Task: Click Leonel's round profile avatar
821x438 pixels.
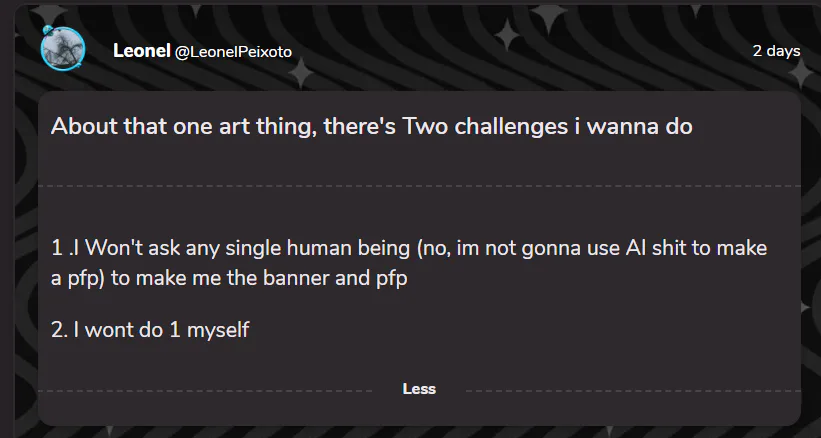Action: (62, 48)
